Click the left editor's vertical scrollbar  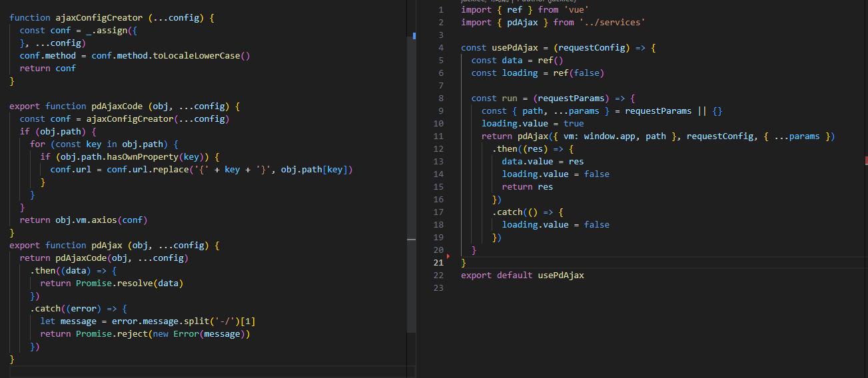(412, 183)
